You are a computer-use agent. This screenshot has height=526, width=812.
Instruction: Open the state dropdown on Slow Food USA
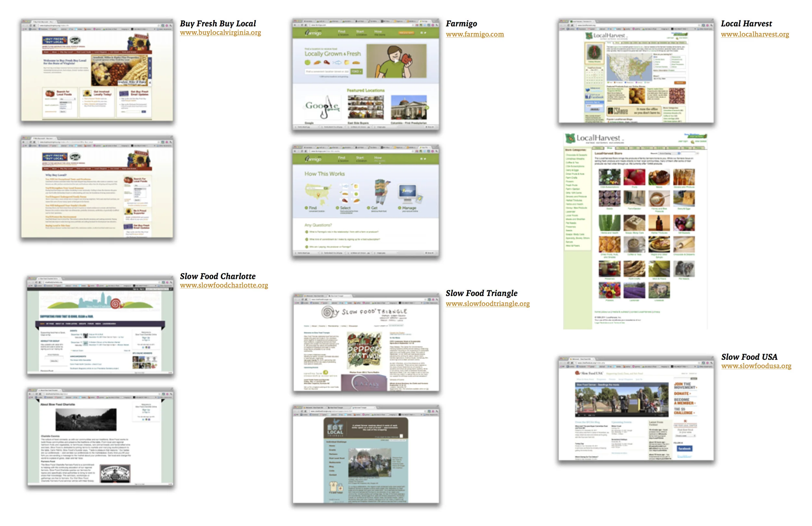[686, 436]
